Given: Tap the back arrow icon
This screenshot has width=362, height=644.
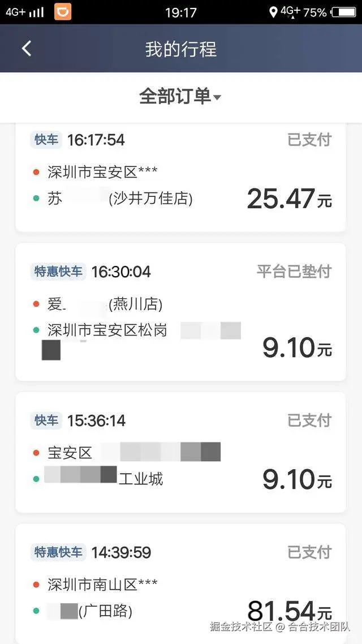Looking at the screenshot, I should [27, 49].
